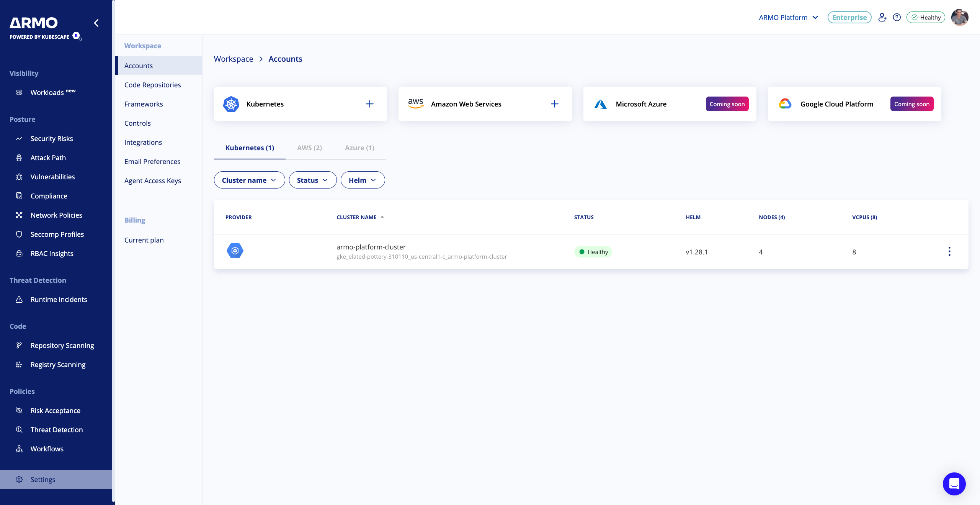The image size is (980, 505).
Task: Open the user profile avatar
Action: tap(960, 17)
